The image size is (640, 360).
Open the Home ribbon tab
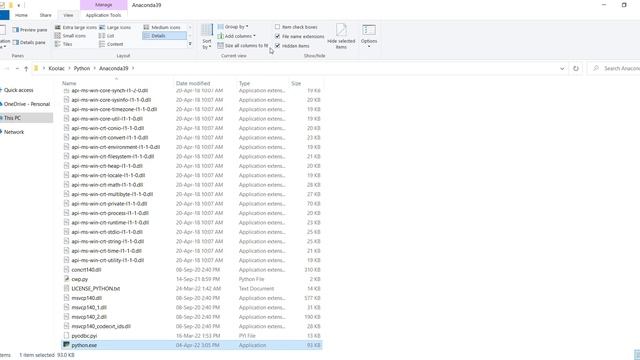tap(21, 15)
